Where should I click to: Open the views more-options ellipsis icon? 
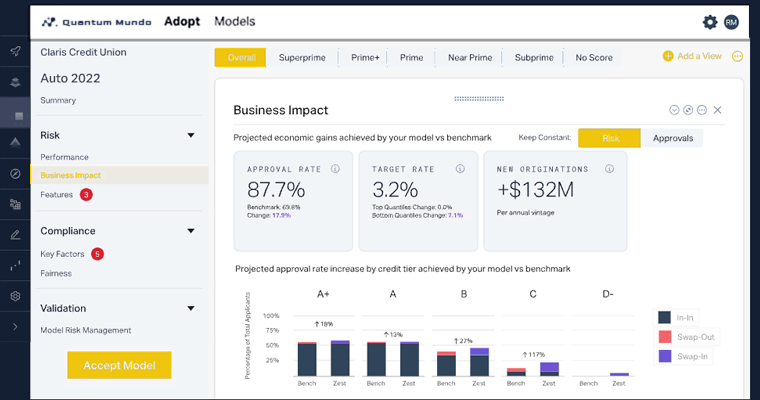(x=738, y=57)
